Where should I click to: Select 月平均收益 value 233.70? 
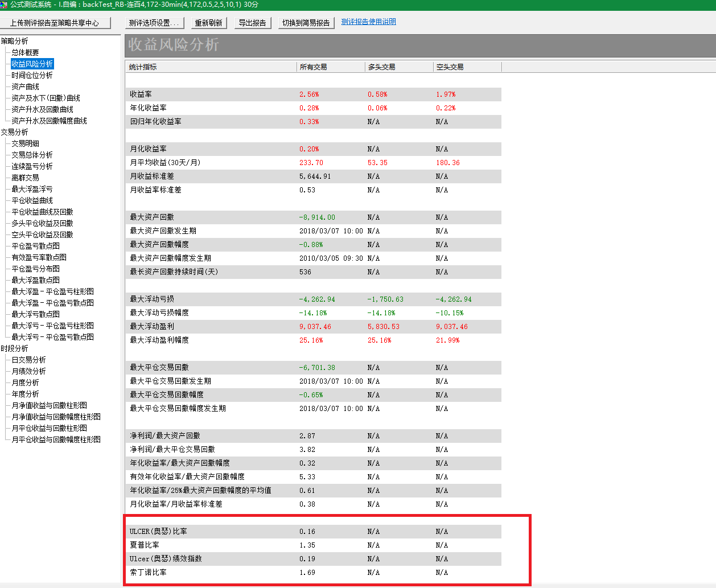pos(311,162)
